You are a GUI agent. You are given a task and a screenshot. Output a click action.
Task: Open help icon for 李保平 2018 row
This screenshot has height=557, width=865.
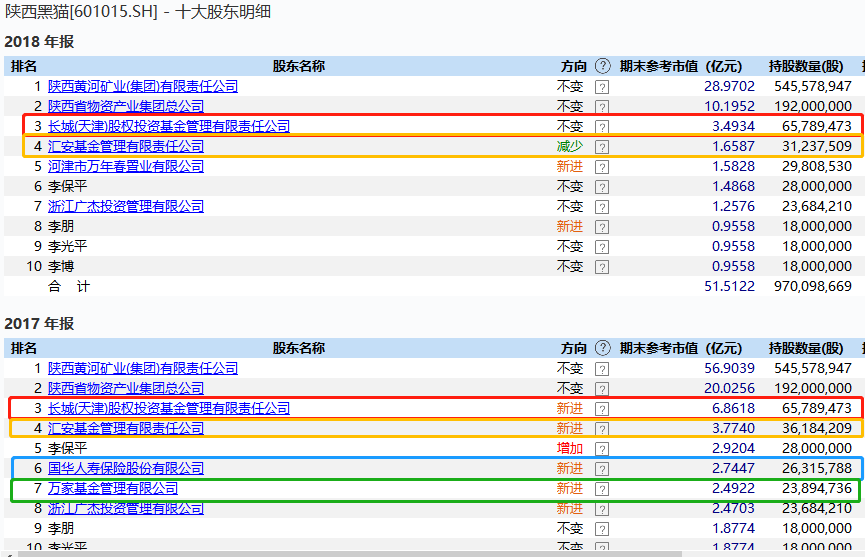pos(602,187)
